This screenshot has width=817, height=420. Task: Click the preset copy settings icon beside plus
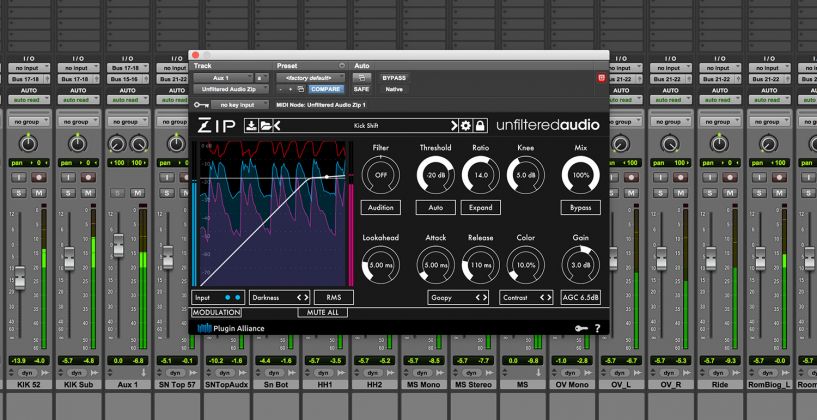pos(301,89)
